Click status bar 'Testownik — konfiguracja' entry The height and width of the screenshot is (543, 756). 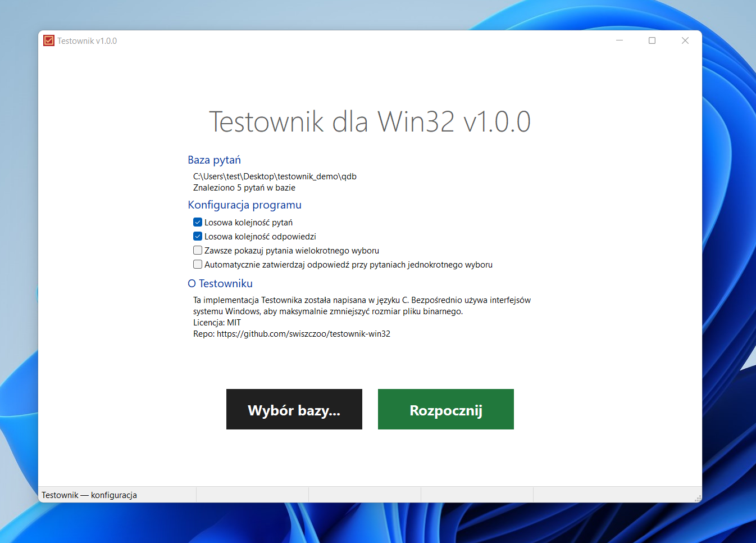(89, 495)
